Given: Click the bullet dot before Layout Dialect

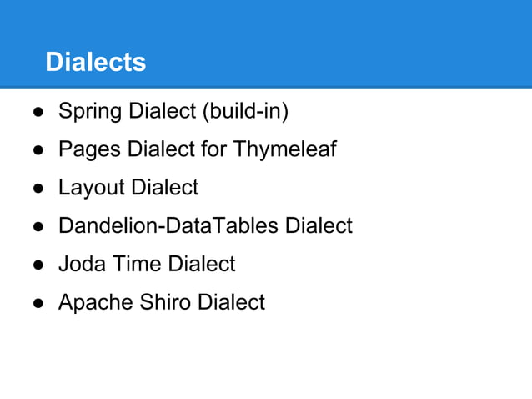Looking at the screenshot, I should [x=38, y=189].
